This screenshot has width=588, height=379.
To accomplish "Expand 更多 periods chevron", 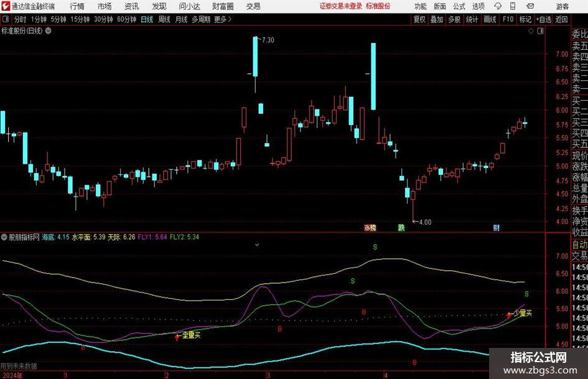I will 230,19.
